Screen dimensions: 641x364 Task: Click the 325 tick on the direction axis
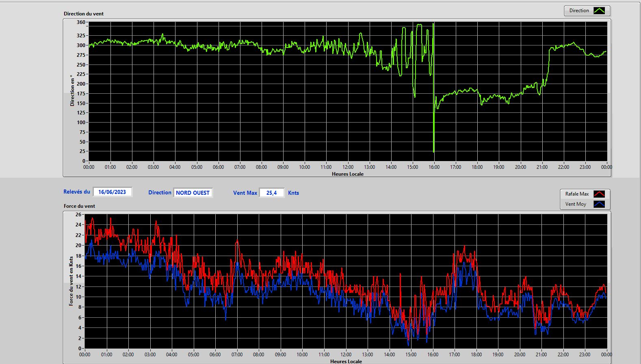[81, 36]
